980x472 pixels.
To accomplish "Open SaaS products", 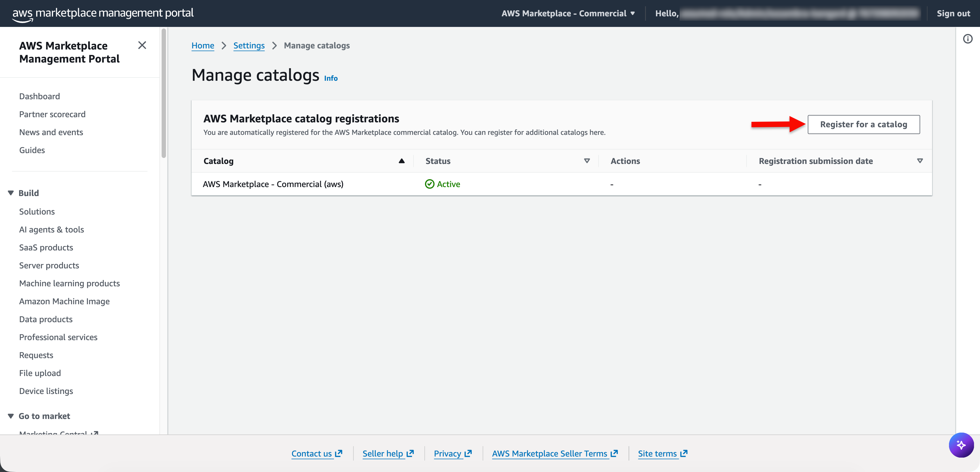I will [x=46, y=247].
